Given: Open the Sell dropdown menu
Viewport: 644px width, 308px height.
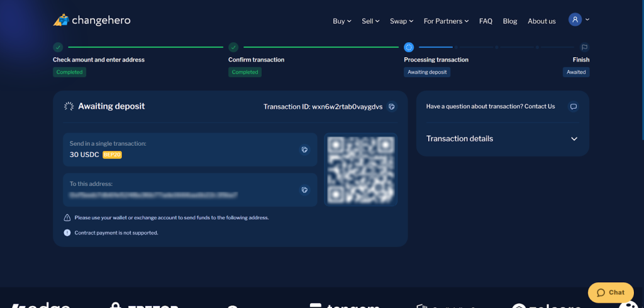Looking at the screenshot, I should pyautogui.click(x=370, y=21).
